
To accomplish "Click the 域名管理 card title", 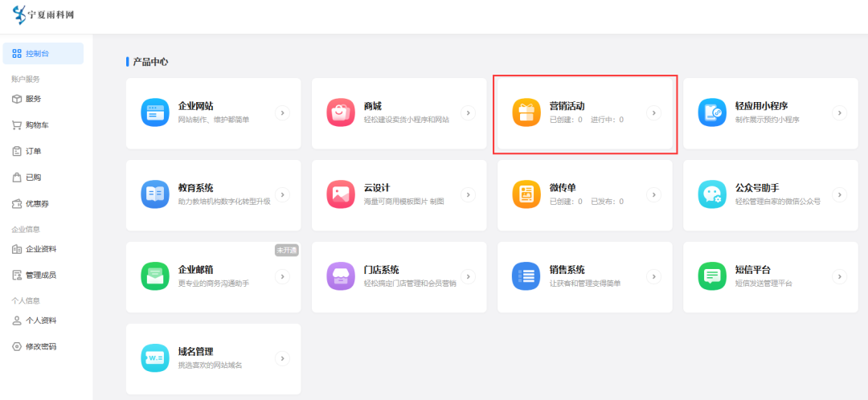I will click(196, 352).
